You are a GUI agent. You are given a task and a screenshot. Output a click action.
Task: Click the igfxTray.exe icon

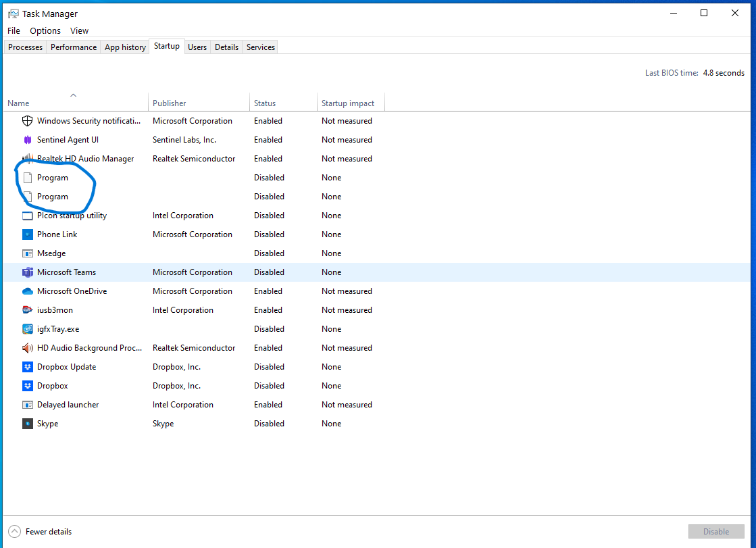pyautogui.click(x=28, y=329)
